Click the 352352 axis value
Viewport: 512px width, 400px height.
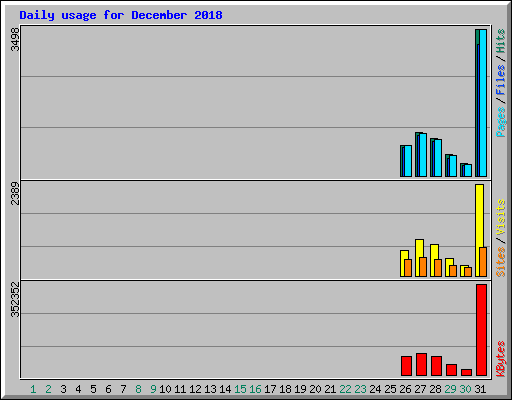click(15, 299)
